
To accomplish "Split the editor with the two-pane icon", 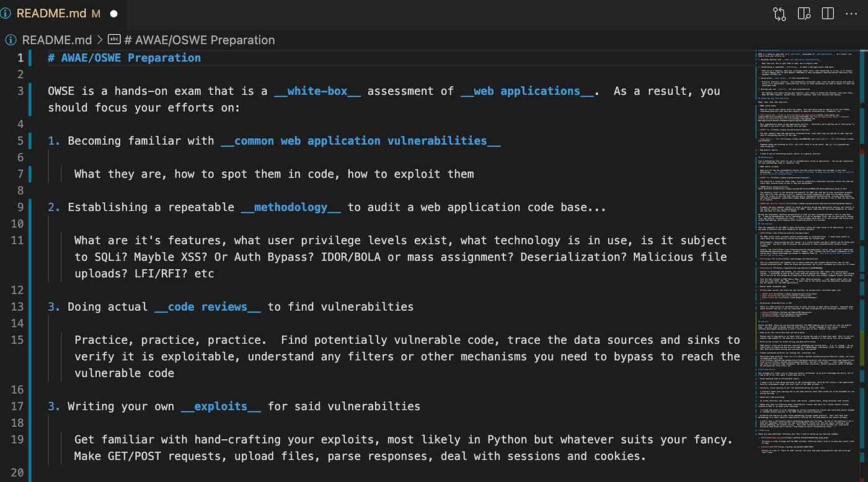I will click(828, 13).
